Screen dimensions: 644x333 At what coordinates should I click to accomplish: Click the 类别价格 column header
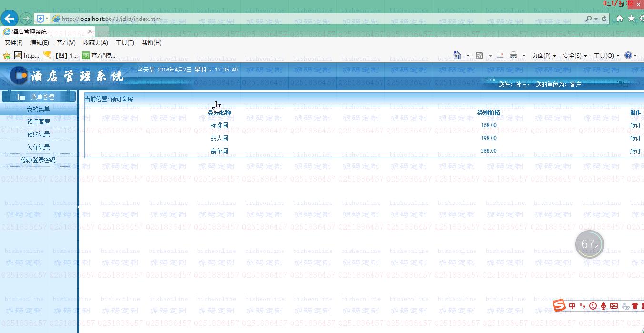point(489,112)
